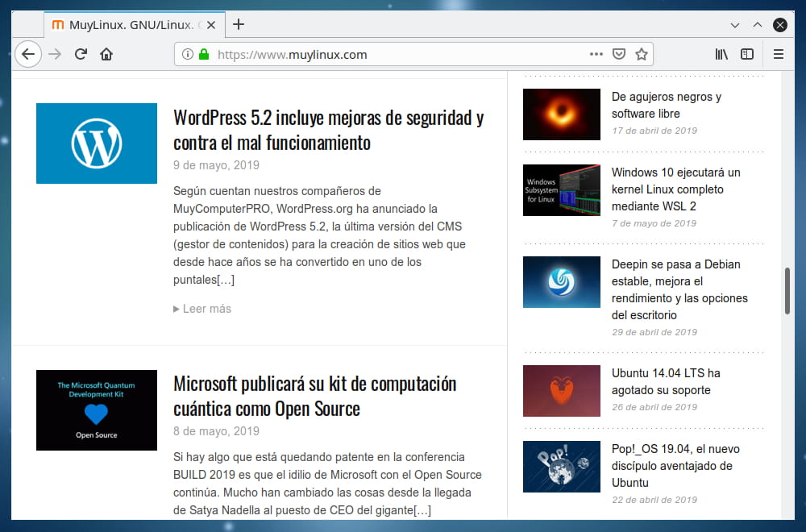Click the browser back arrow button
806x532 pixels.
pyautogui.click(x=27, y=54)
